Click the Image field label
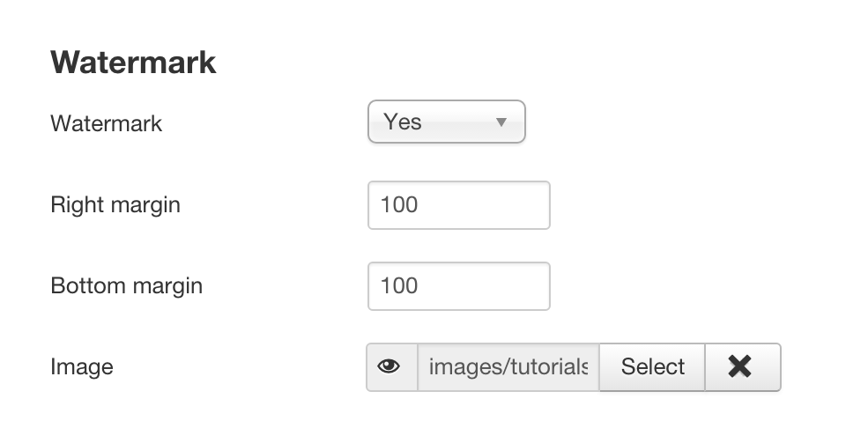868x421 pixels. [x=82, y=366]
